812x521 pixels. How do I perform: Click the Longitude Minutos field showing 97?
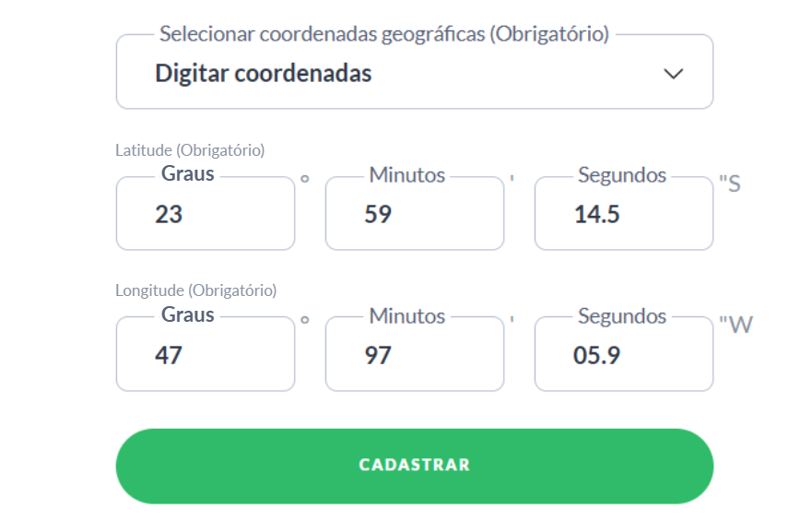(x=414, y=355)
